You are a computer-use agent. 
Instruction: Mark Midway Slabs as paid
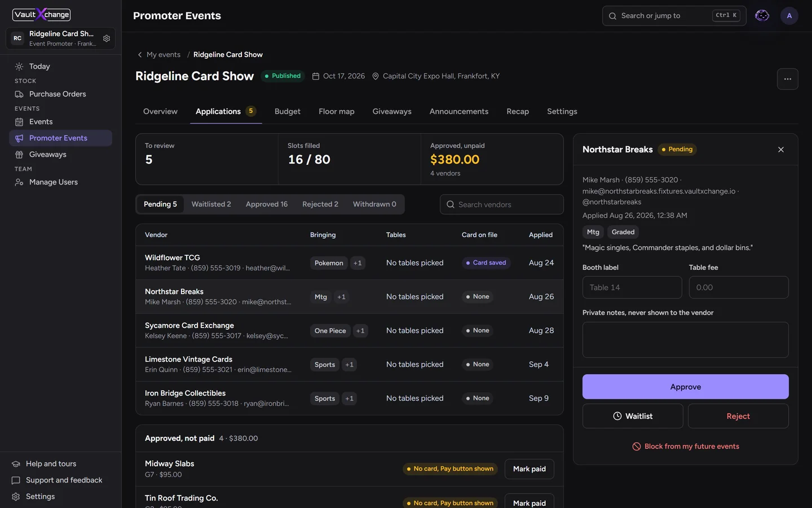pos(529,469)
